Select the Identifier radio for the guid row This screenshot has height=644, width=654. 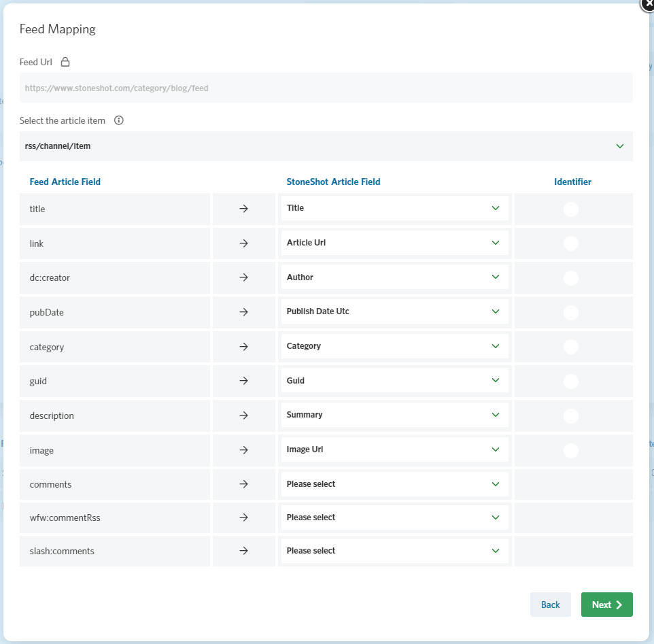click(571, 382)
